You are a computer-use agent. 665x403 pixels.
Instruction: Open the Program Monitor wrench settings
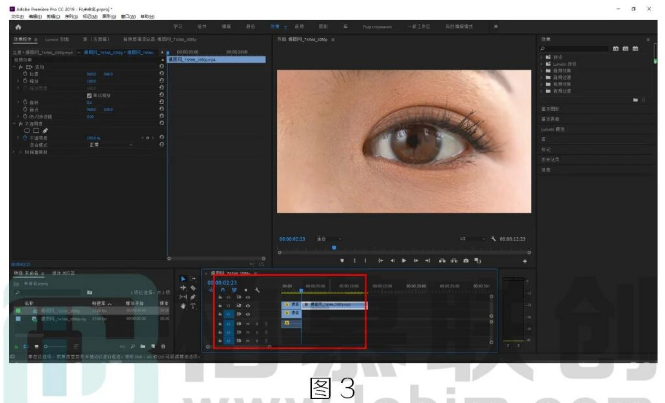(494, 239)
